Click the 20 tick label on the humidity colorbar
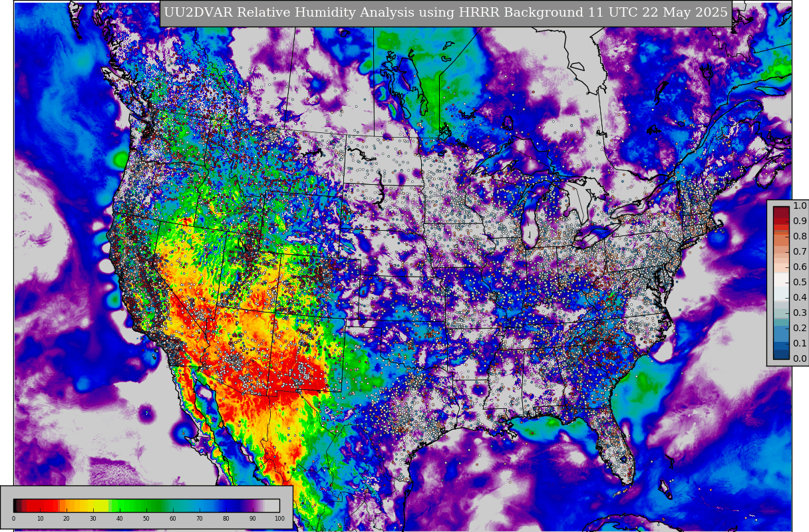The image size is (809, 532). click(67, 519)
